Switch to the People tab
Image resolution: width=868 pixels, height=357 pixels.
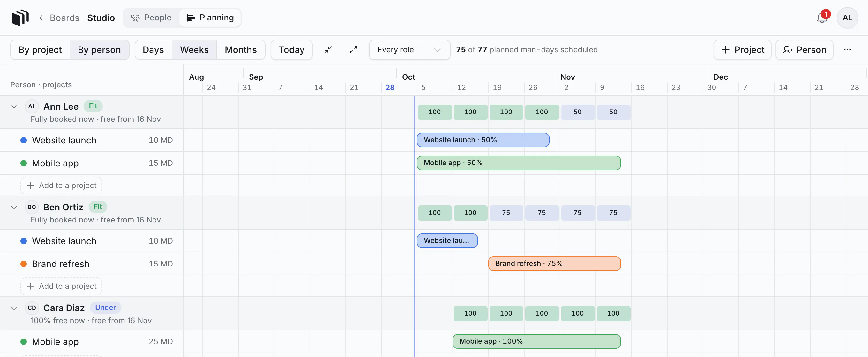click(x=151, y=18)
